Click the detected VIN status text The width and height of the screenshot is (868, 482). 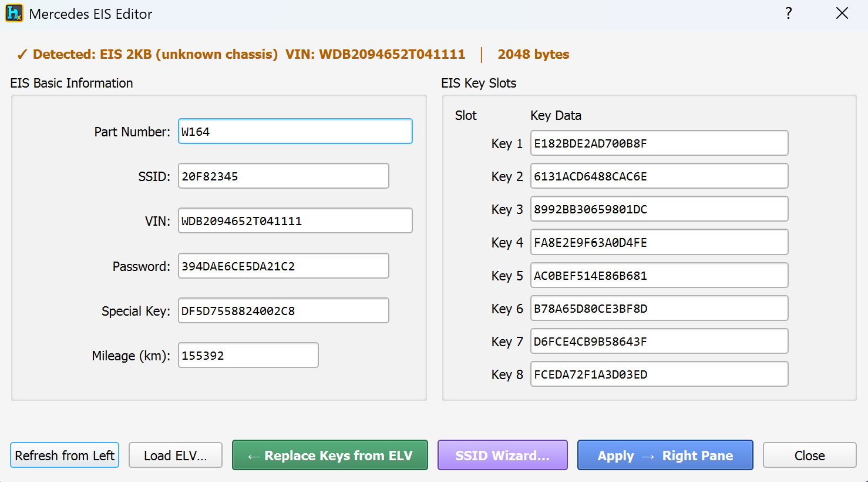[x=375, y=54]
